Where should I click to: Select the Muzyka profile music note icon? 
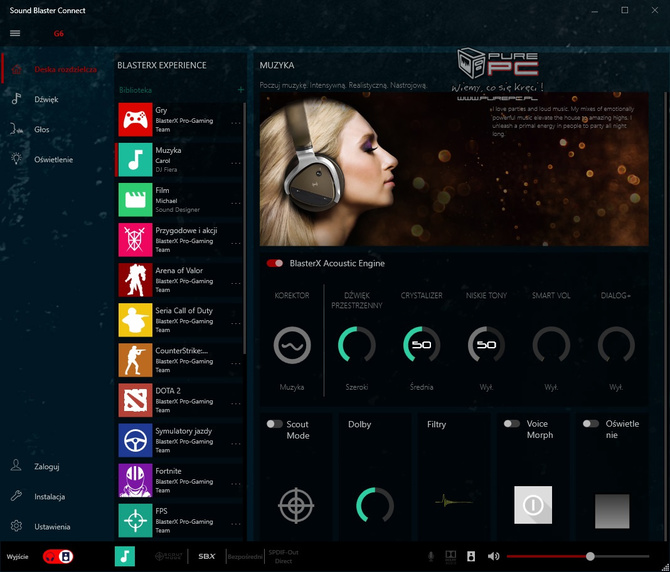click(x=135, y=160)
